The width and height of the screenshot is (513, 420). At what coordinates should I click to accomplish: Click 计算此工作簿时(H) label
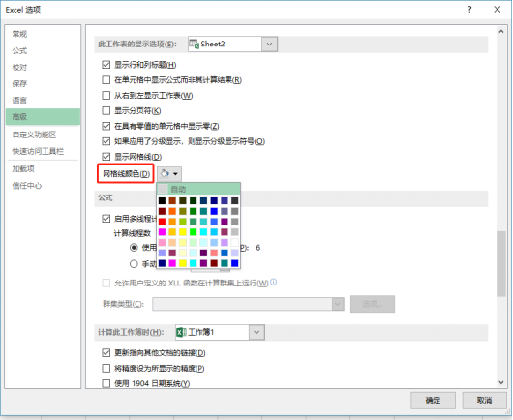(x=131, y=332)
